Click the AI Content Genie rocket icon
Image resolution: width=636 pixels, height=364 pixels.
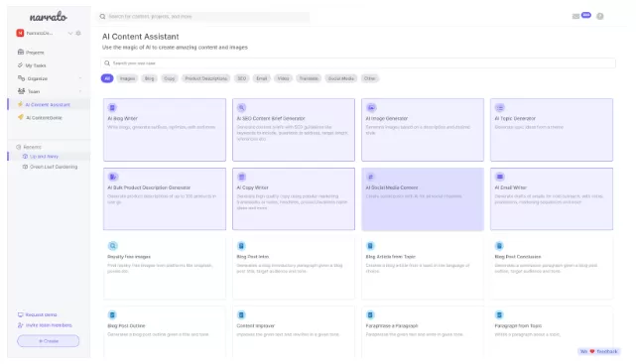pyautogui.click(x=21, y=117)
